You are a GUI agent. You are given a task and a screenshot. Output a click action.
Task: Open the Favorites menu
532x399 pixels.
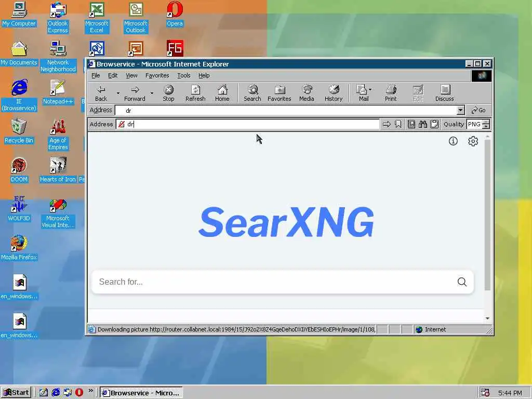coord(157,75)
